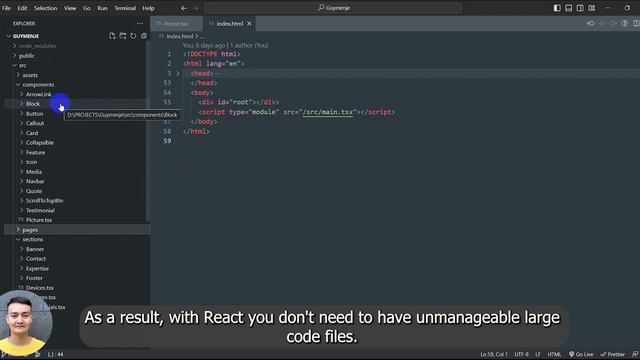Split the editor to the right

click(636, 24)
